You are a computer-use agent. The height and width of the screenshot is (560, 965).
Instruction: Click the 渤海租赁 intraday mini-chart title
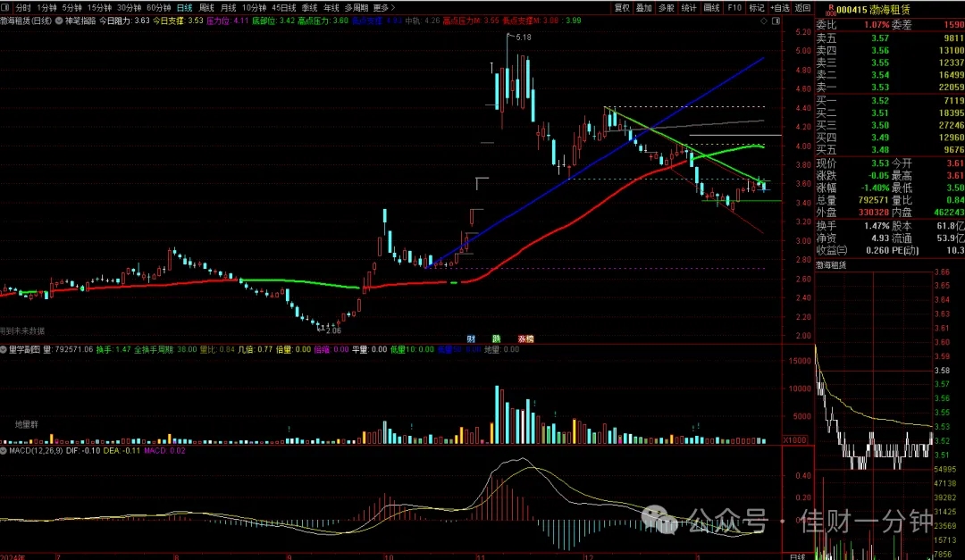coord(831,265)
